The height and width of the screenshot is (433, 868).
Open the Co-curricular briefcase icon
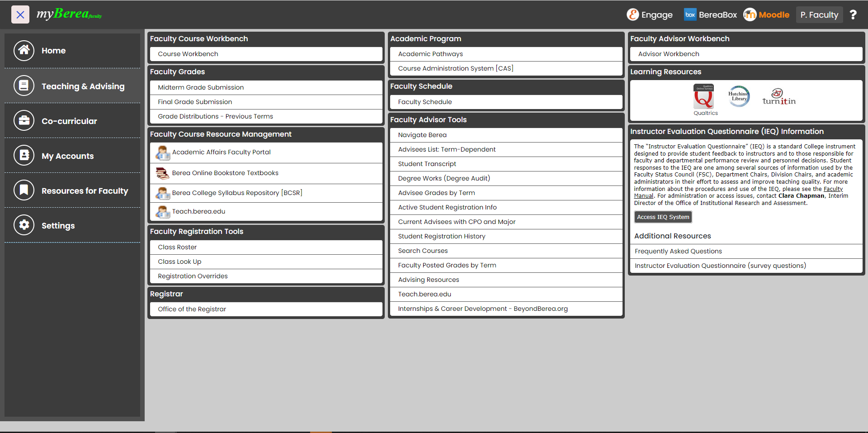pos(24,121)
